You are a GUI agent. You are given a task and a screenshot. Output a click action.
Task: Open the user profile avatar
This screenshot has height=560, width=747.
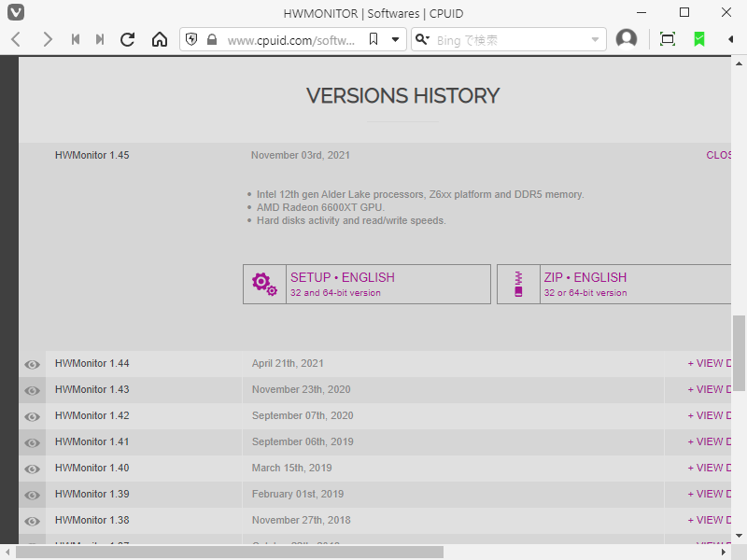click(x=627, y=39)
